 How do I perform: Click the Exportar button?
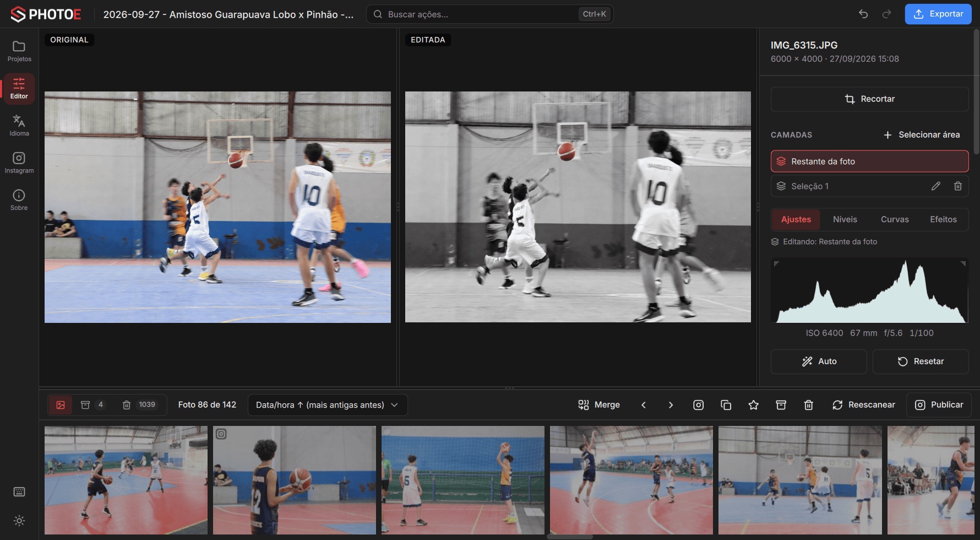pyautogui.click(x=938, y=14)
